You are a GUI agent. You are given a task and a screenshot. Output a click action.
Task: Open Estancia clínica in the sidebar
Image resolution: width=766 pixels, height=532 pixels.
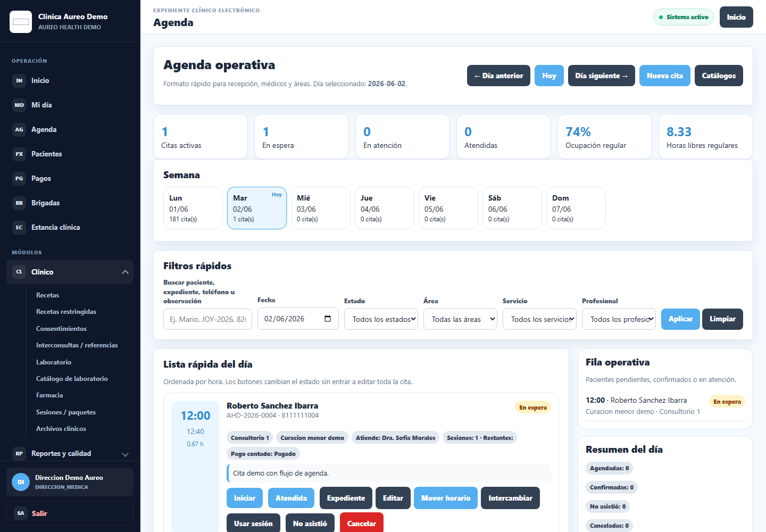coord(70,228)
